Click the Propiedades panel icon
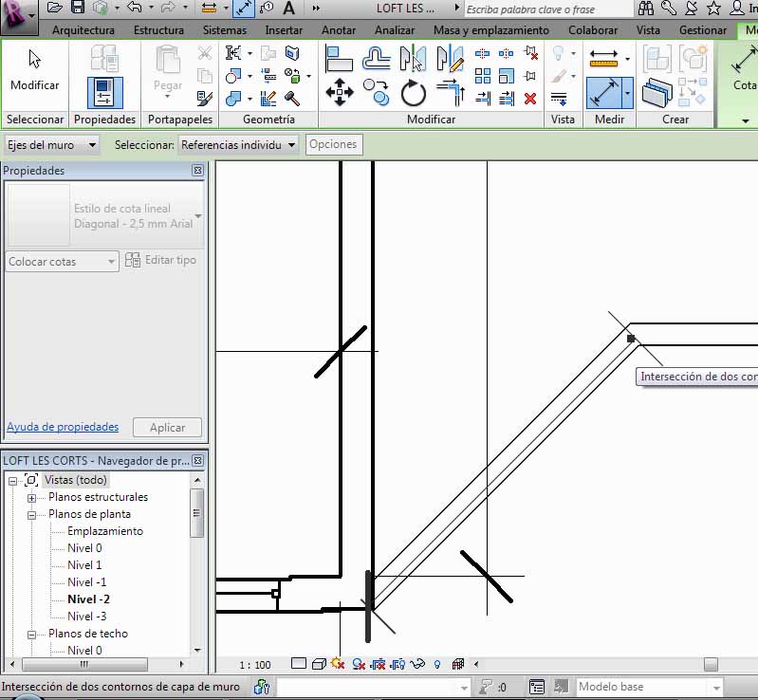 [104, 92]
